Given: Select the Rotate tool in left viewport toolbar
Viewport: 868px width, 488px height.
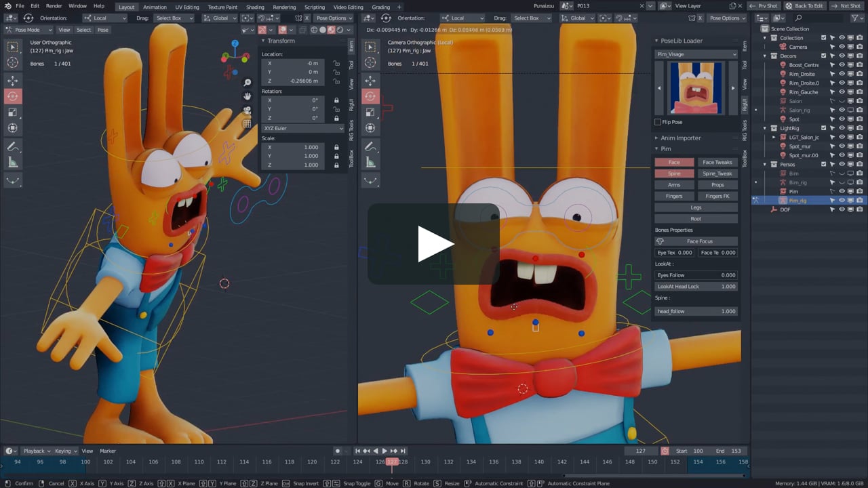Looking at the screenshot, I should pos(13,96).
